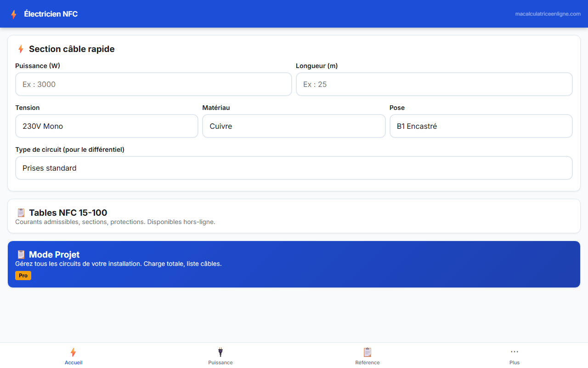The height and width of the screenshot is (368, 588).
Task: Open the Matériau dropdown showing Cuivre
Action: tap(294, 126)
